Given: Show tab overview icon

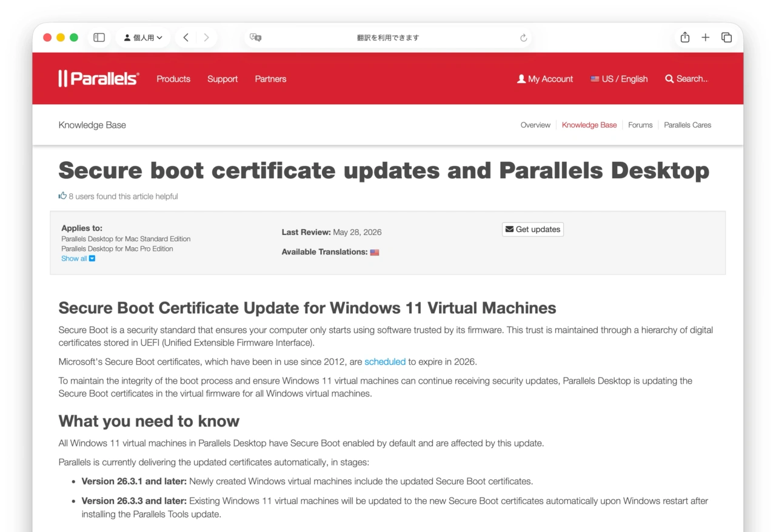Looking at the screenshot, I should [726, 38].
